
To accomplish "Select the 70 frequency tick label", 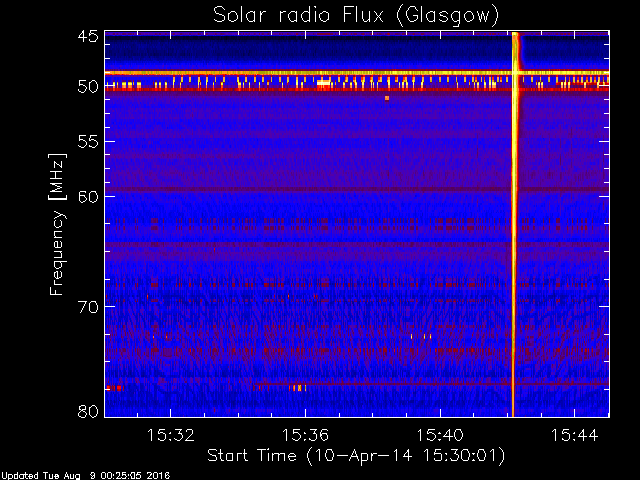I will coord(88,307).
